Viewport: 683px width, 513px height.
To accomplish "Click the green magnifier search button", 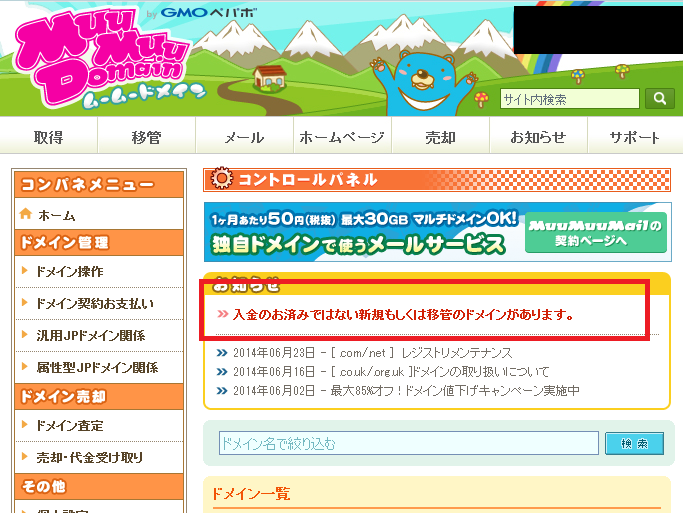I will 659,98.
